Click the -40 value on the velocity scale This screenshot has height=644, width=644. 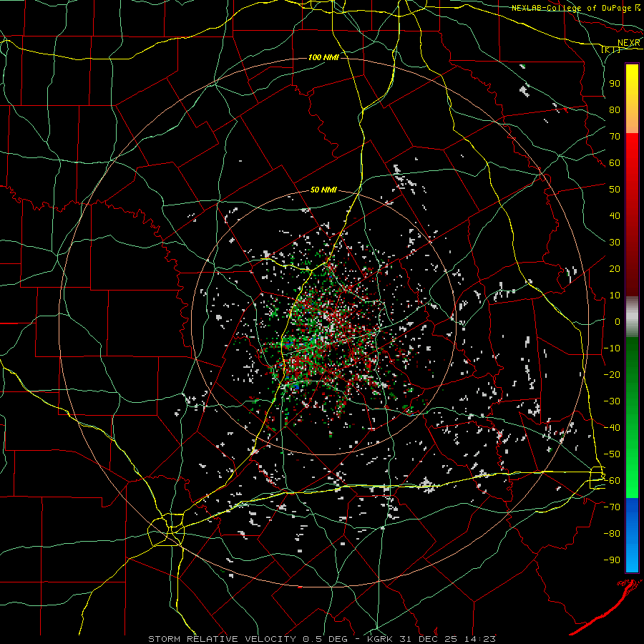(x=612, y=428)
